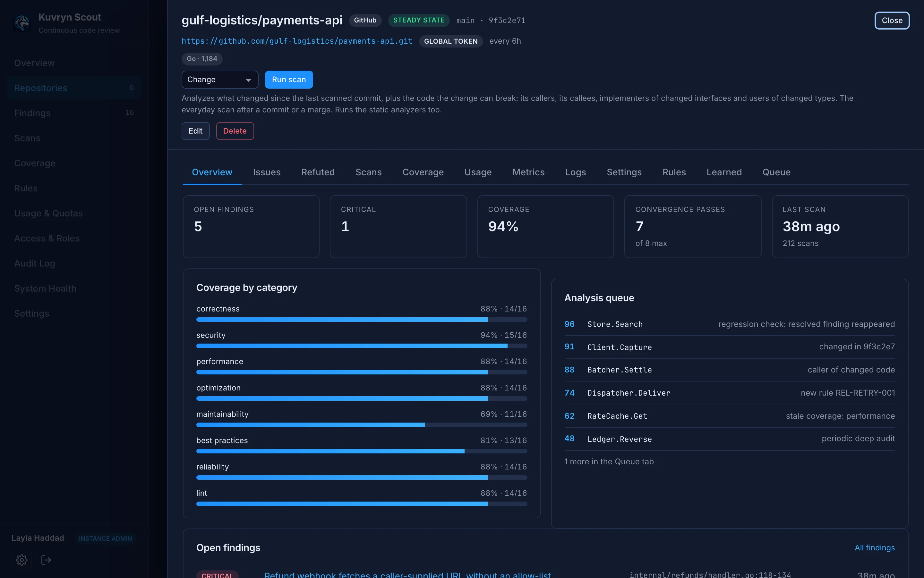Select the Client.Capture queue row
This screenshot has height=578, width=924.
pyautogui.click(x=729, y=347)
